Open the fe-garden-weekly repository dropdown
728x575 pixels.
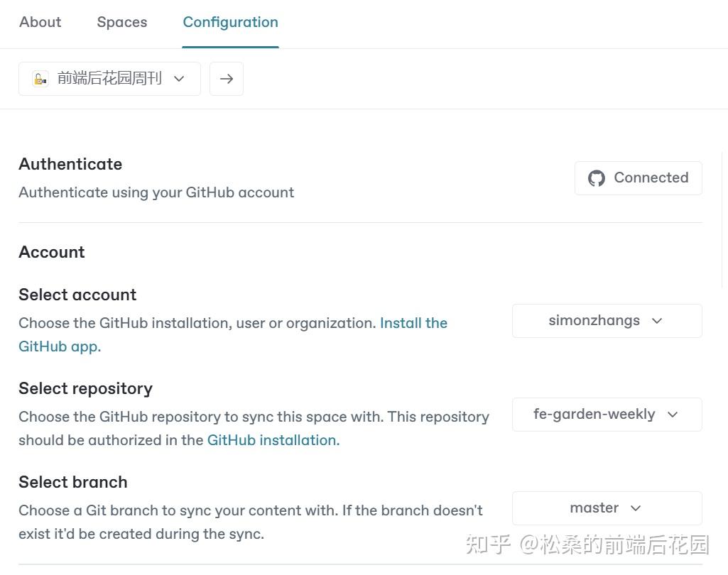point(606,414)
